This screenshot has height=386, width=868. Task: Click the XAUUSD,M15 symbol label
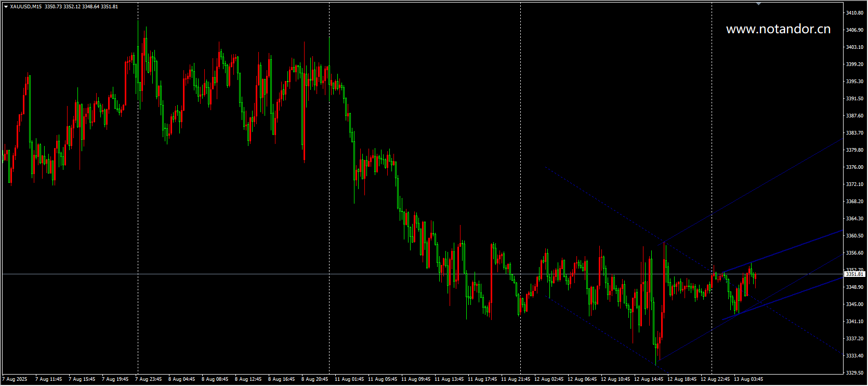click(26, 7)
